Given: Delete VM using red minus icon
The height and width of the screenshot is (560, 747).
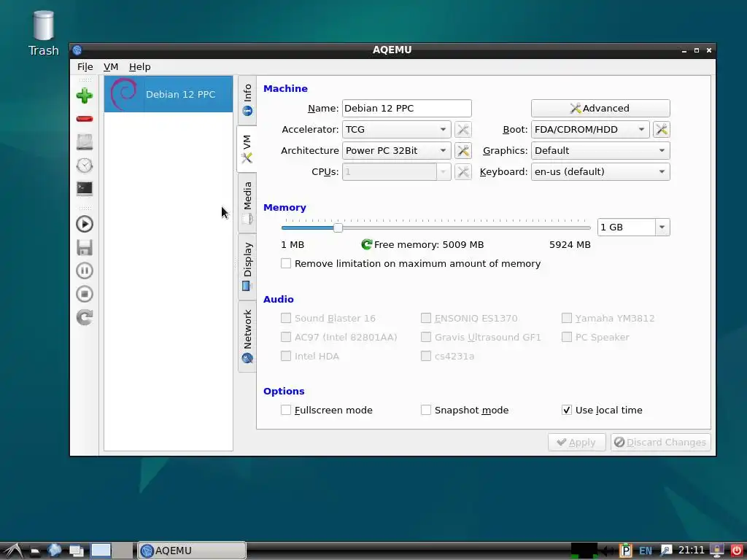Looking at the screenshot, I should (x=85, y=119).
